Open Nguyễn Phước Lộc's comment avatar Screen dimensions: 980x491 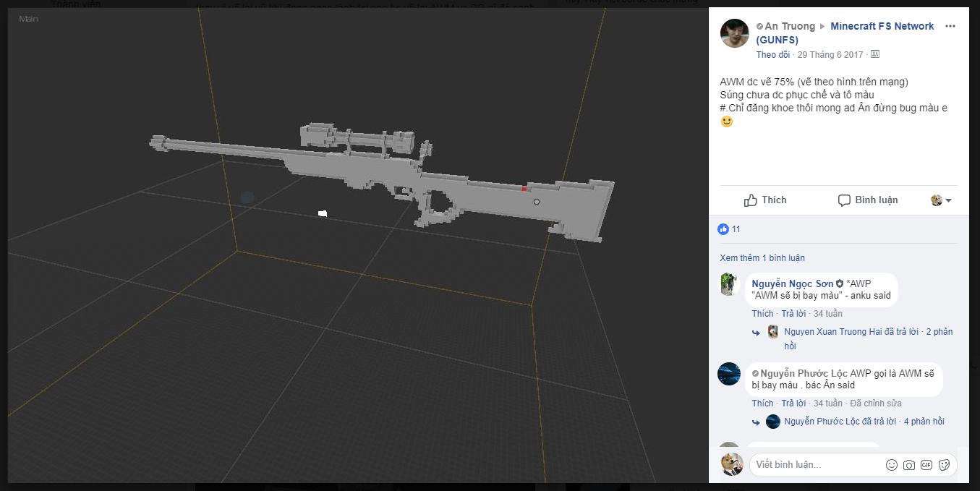point(729,374)
